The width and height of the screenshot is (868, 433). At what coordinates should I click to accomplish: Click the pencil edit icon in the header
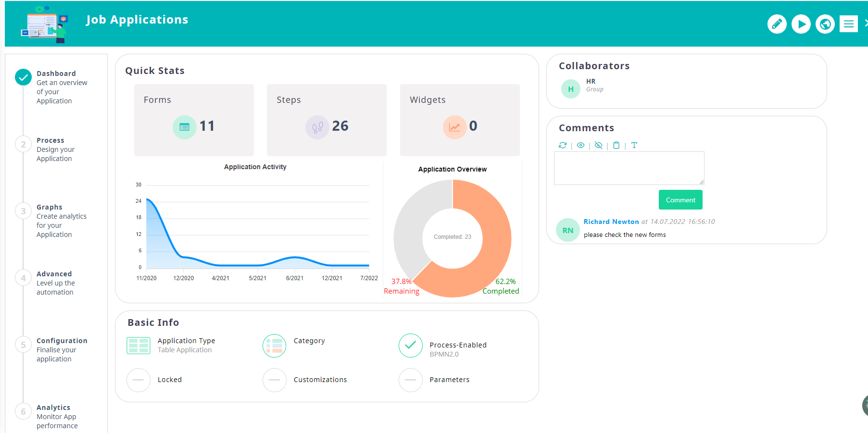coord(777,24)
